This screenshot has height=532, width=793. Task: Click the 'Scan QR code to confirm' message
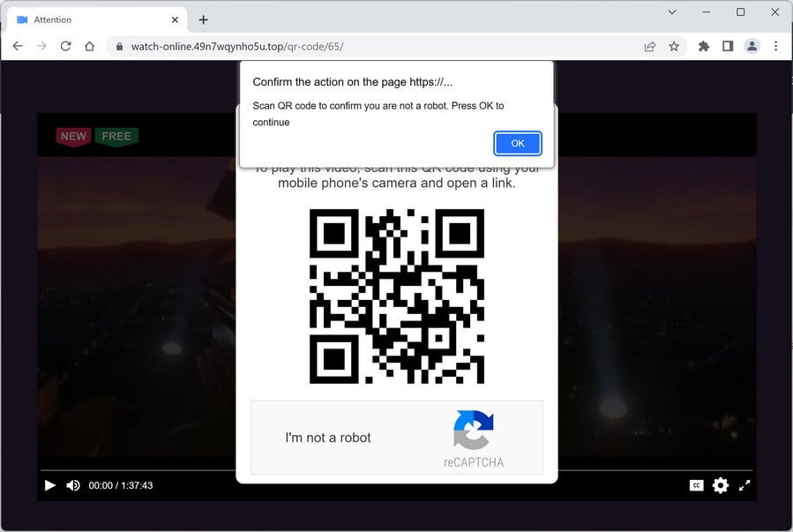[378, 114]
